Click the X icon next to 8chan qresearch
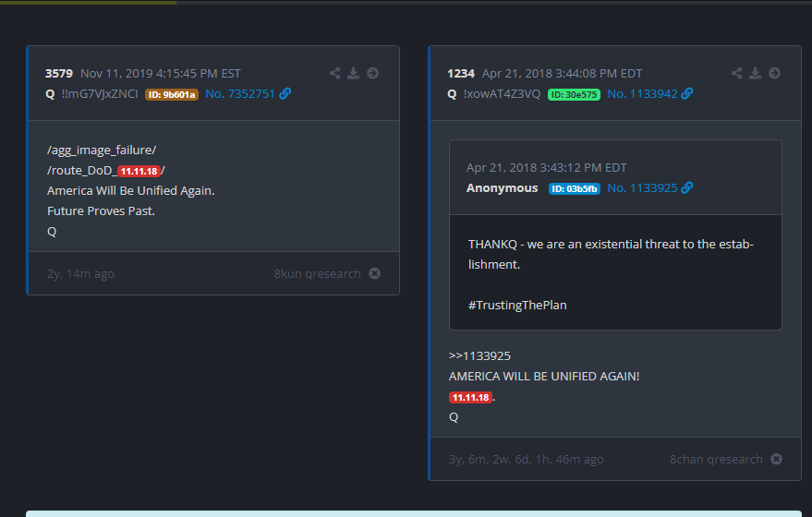Image resolution: width=812 pixels, height=517 pixels. [776, 459]
